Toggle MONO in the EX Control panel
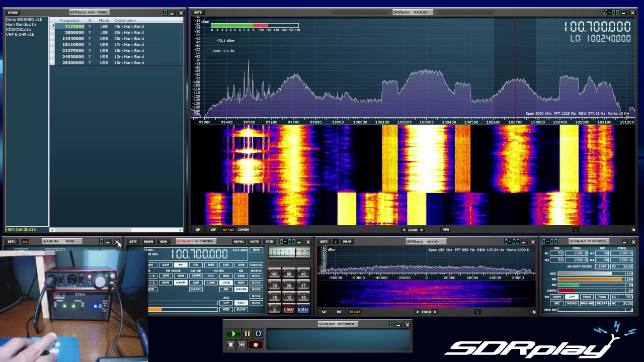Screen dimensions: 644x362 pyautogui.click(x=572, y=303)
